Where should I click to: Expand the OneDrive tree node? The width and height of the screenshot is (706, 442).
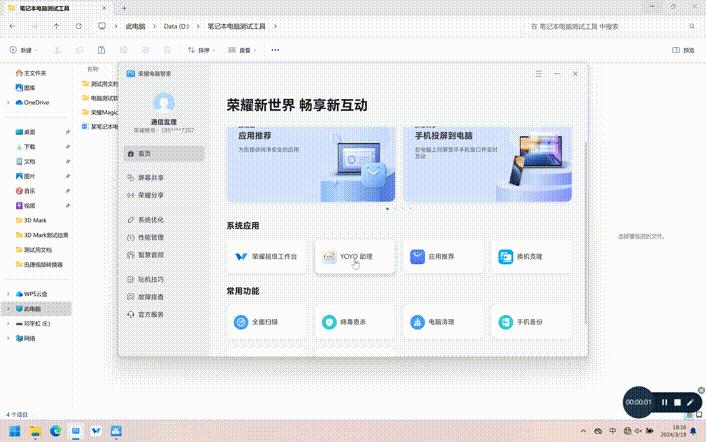coord(8,102)
